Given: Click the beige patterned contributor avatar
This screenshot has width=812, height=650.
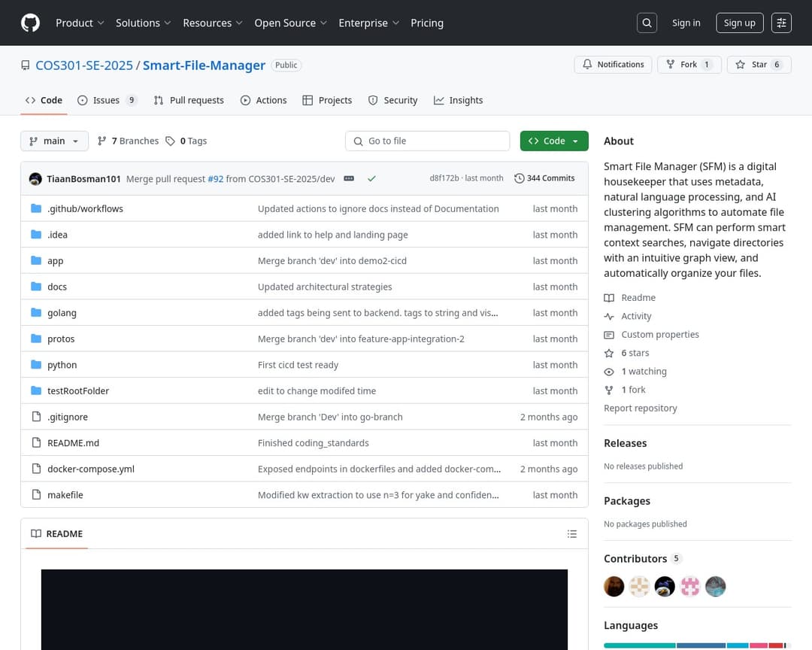Looking at the screenshot, I should [639, 586].
